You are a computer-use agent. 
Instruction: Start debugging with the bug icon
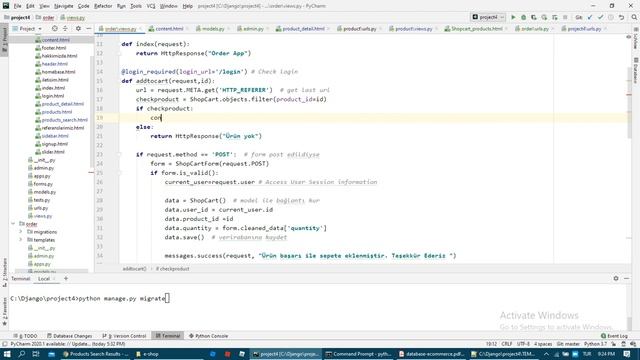point(523,18)
